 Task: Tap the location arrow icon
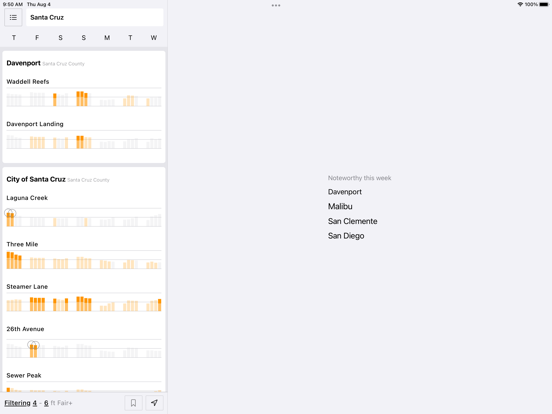154,403
